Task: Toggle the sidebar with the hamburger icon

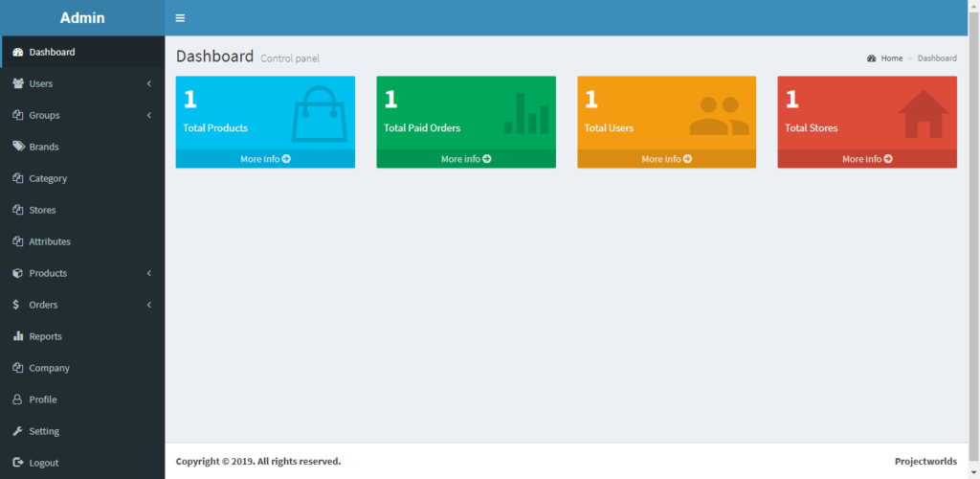Action: (180, 18)
